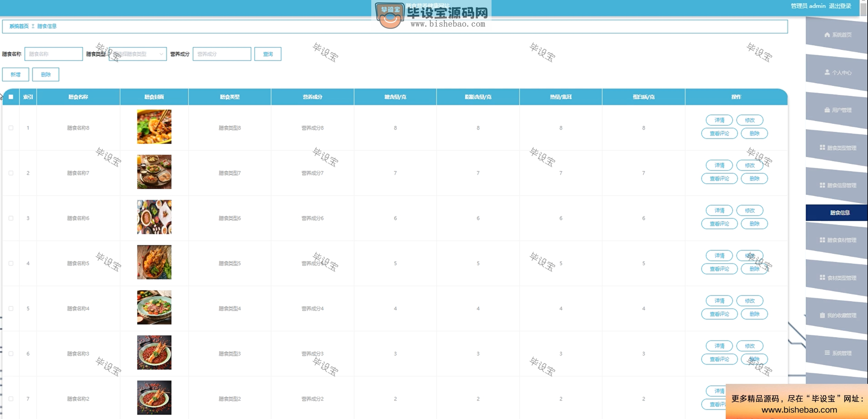Click the cover image of 膳食名称5

click(x=154, y=262)
